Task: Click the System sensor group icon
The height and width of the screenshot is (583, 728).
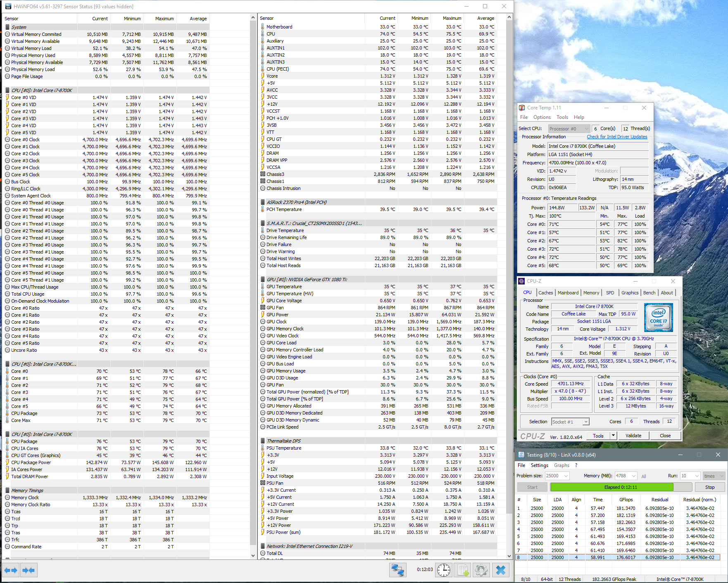Action: [x=7, y=27]
